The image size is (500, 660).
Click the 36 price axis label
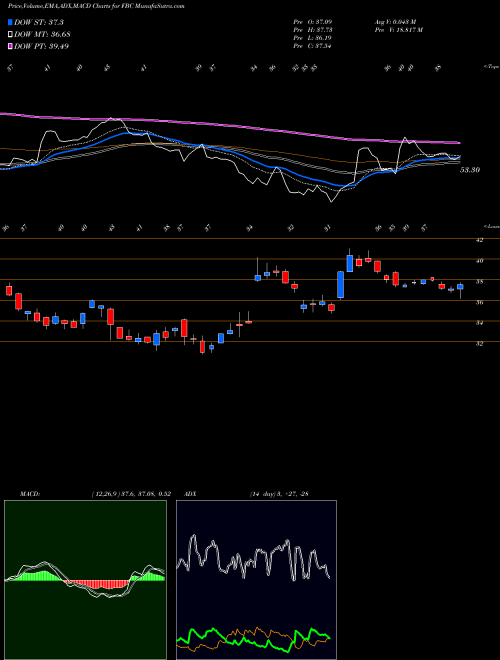click(x=479, y=302)
